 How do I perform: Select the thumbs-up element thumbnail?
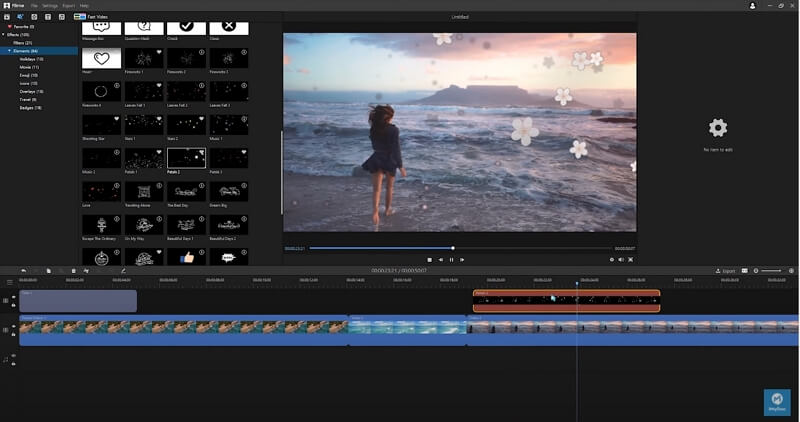[x=186, y=257]
